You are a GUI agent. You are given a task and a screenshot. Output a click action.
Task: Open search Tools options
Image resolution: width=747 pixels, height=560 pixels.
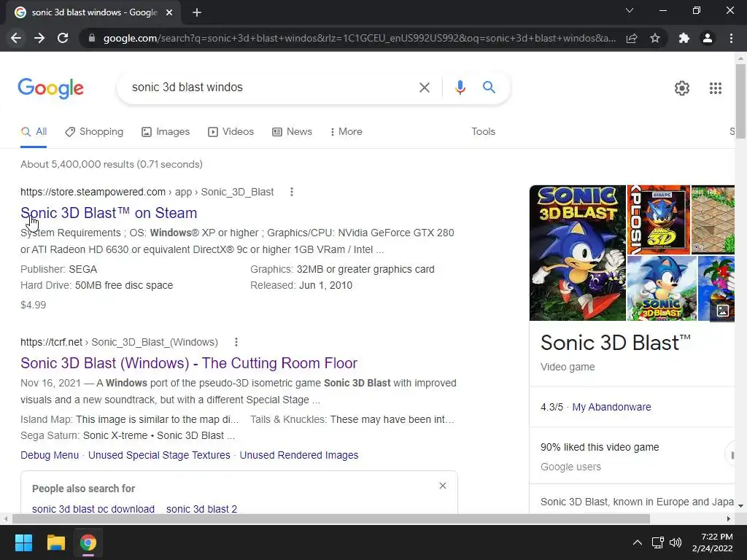(483, 132)
